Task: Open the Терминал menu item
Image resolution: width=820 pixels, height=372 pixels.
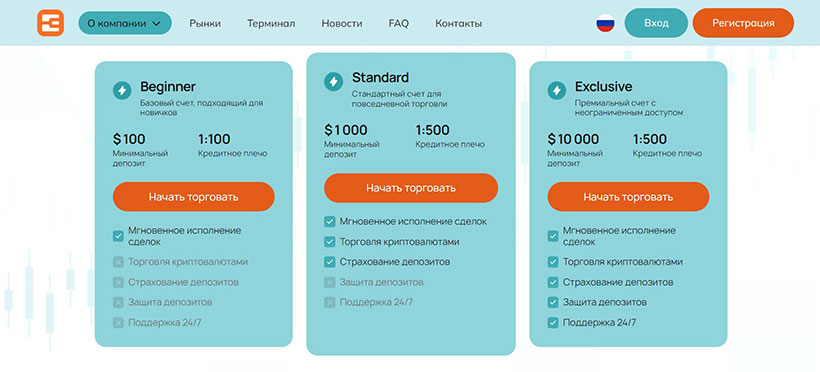Action: point(271,24)
